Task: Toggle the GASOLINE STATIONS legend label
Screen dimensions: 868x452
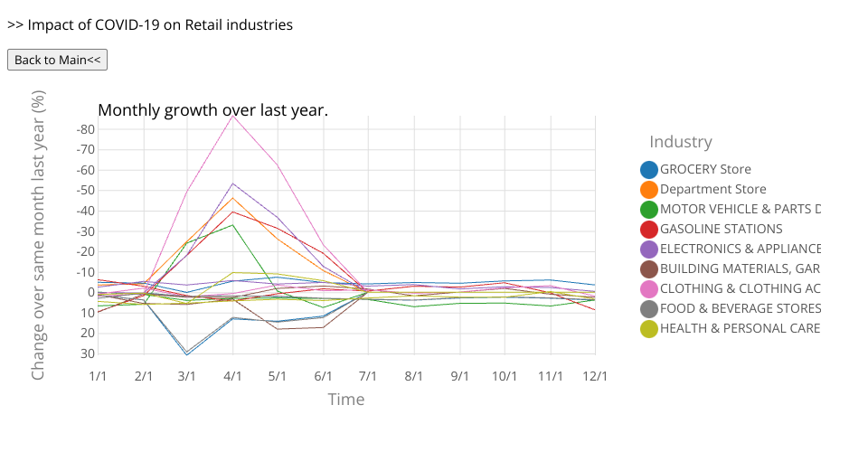Action: (721, 229)
